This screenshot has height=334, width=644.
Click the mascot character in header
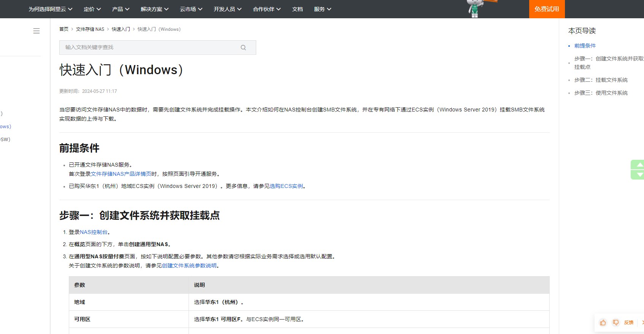click(474, 8)
